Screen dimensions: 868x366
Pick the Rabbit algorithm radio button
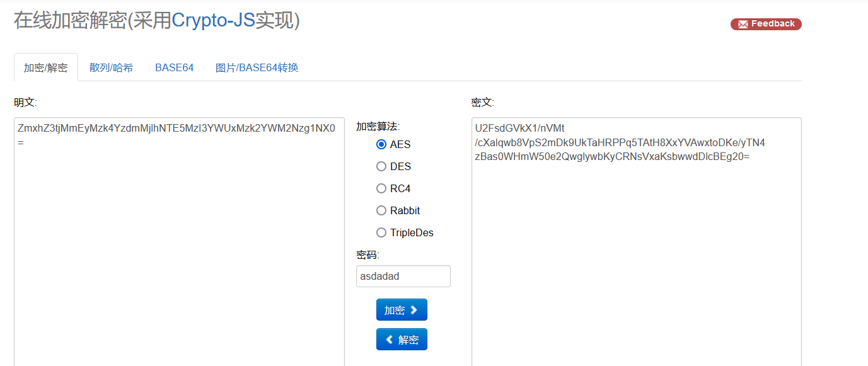[x=381, y=210]
